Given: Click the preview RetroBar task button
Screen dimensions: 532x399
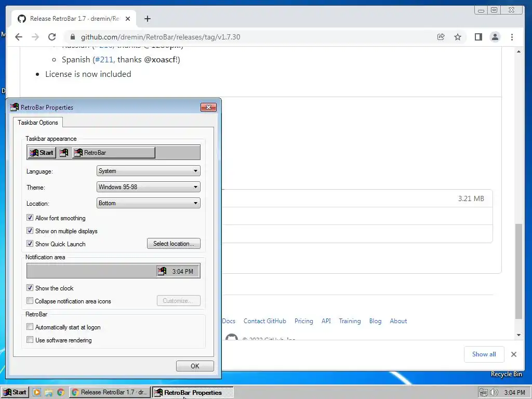Looking at the screenshot, I should point(113,153).
